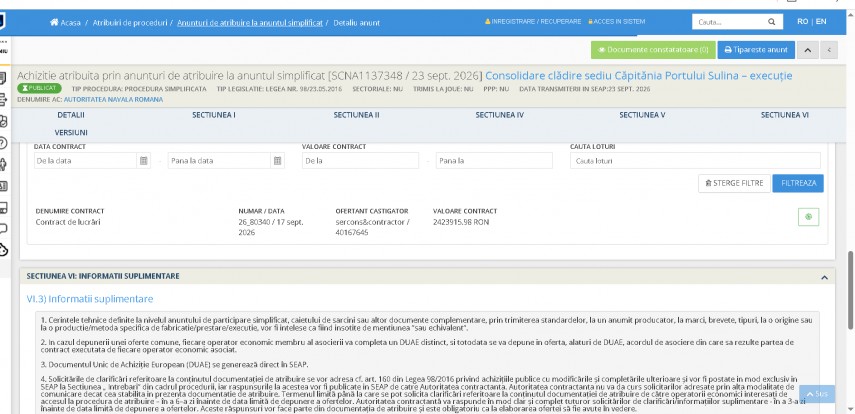Image resolution: width=855 pixels, height=414 pixels.
Task: Focus the Cauta search field
Action: [x=728, y=22]
